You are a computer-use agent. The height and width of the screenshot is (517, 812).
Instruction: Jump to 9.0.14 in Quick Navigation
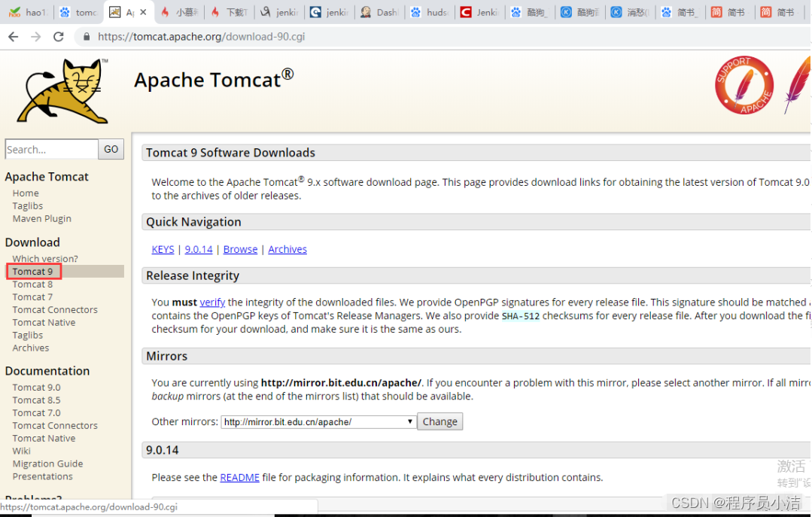(199, 249)
